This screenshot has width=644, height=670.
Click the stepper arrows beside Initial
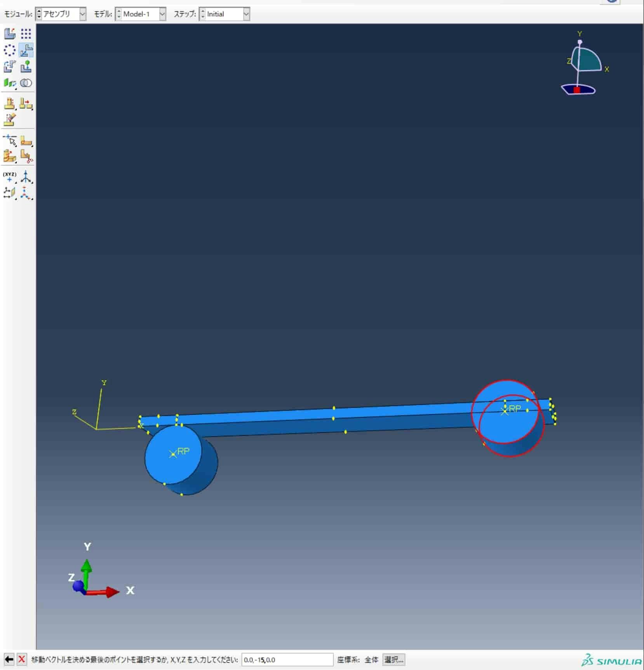(x=203, y=14)
